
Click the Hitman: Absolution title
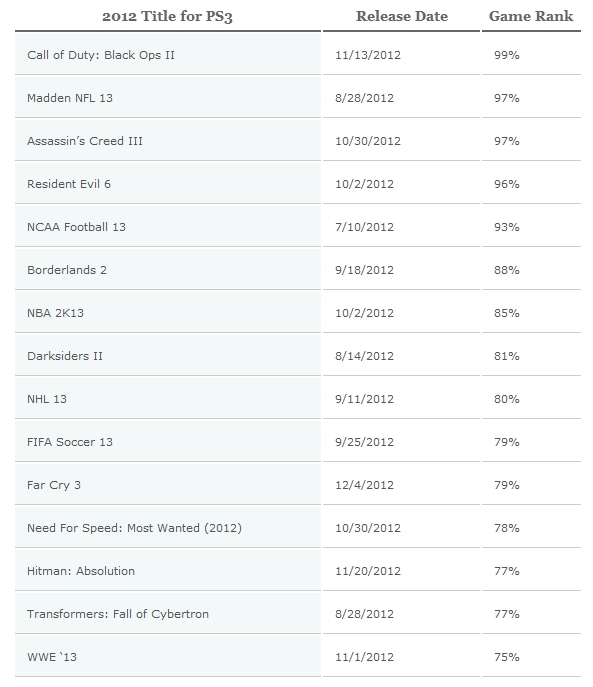[x=81, y=570]
